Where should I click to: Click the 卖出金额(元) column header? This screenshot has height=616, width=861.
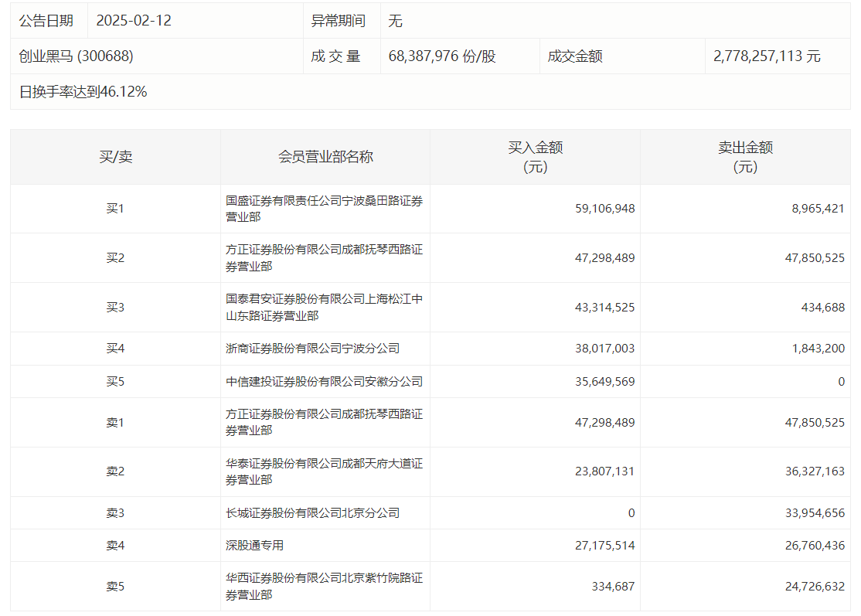tap(746, 157)
